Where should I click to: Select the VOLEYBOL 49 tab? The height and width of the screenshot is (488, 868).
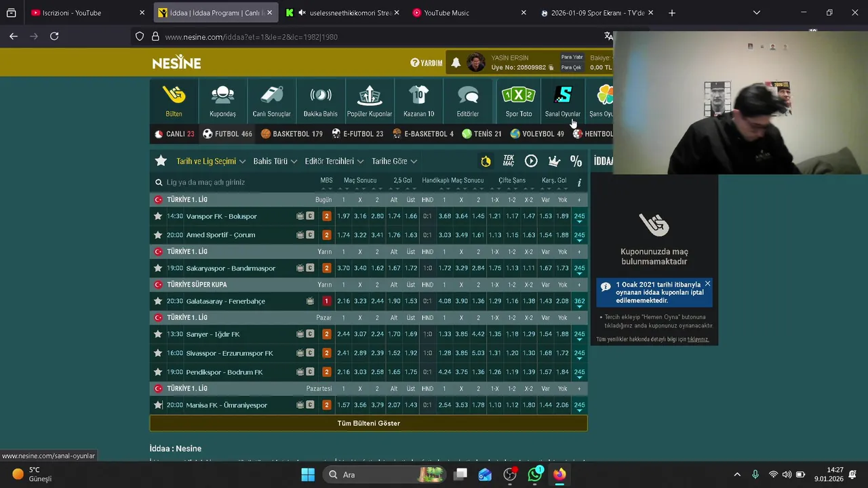click(x=536, y=134)
